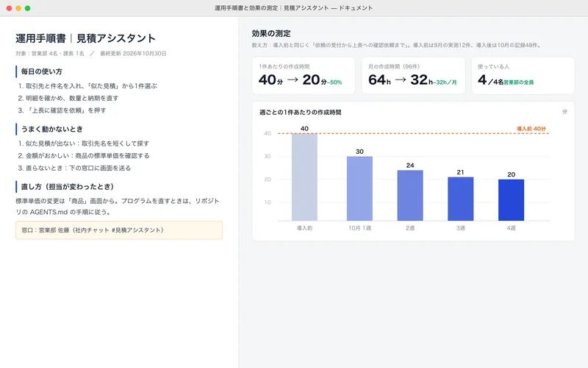
Task: Click the '4週' bar valued 20
Action: pos(511,200)
